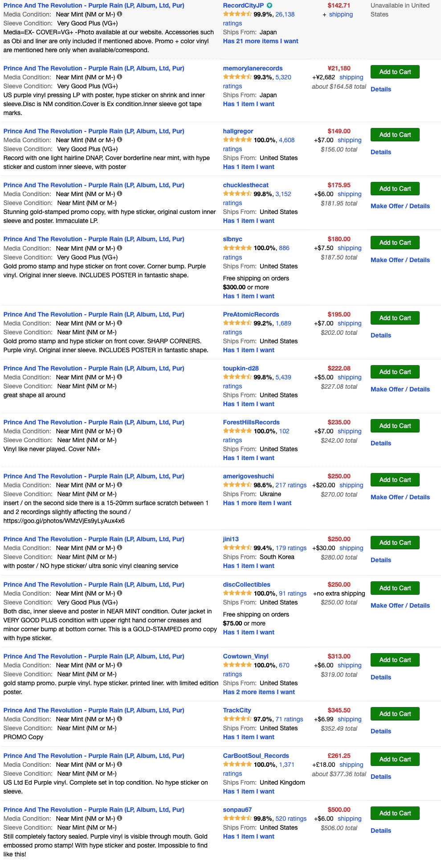Image resolution: width=441 pixels, height=868 pixels.
Task: Open "Has 21 more items I want" link
Action: 261,41
